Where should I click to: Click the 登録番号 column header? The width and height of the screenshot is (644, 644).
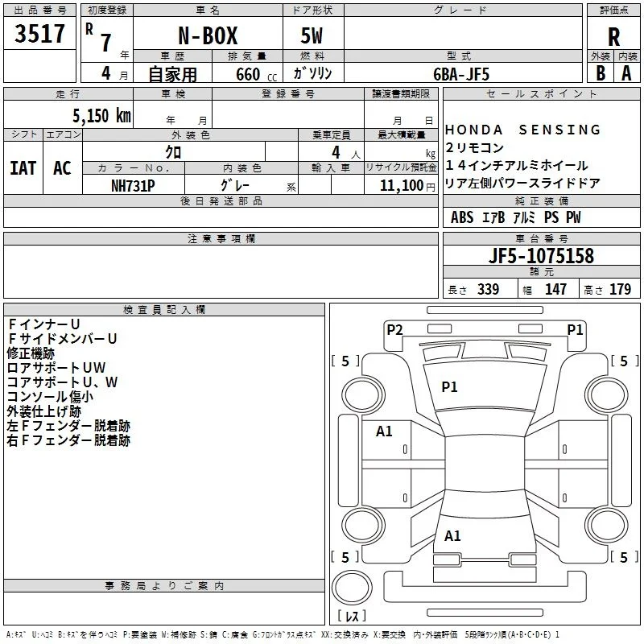coord(288,93)
